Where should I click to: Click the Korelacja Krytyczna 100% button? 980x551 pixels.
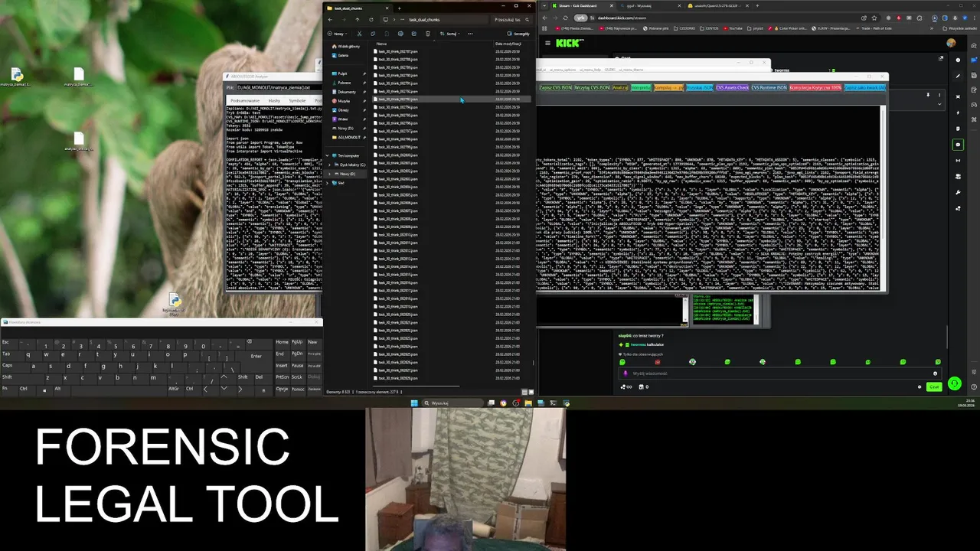(x=815, y=88)
